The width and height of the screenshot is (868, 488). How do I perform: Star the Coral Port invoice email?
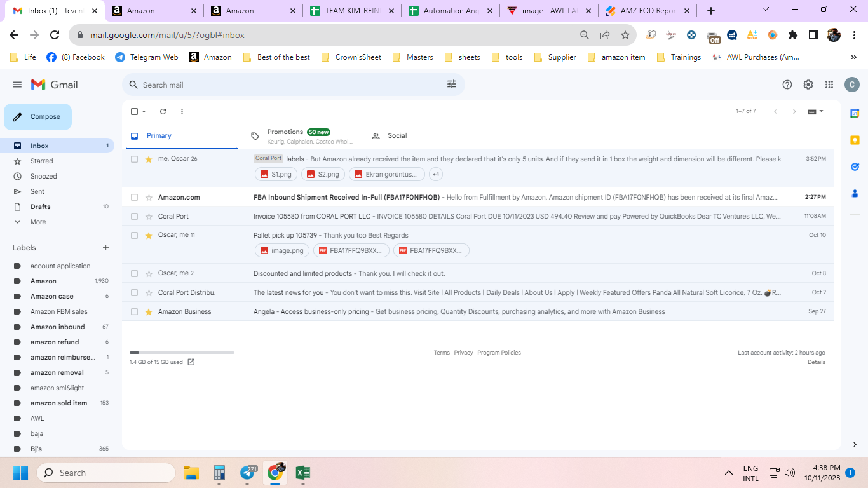(149, 216)
